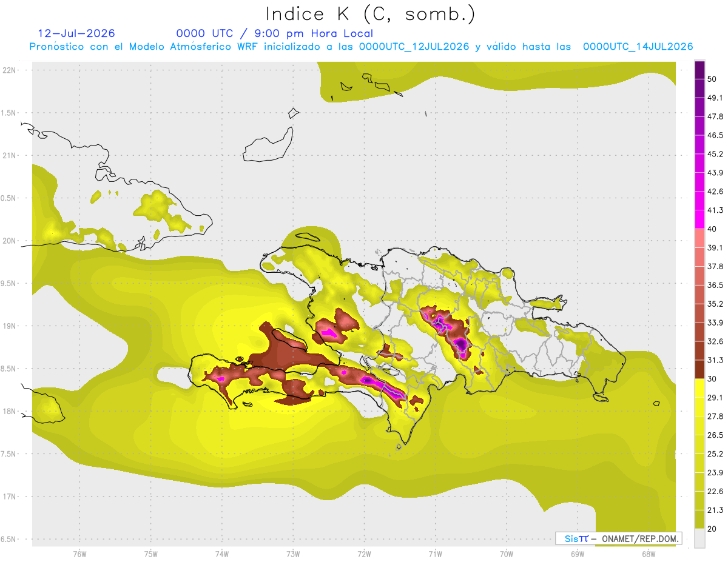Click the '42.6' color scale value
Image resolution: width=728 pixels, height=562 pixels.
(x=715, y=192)
